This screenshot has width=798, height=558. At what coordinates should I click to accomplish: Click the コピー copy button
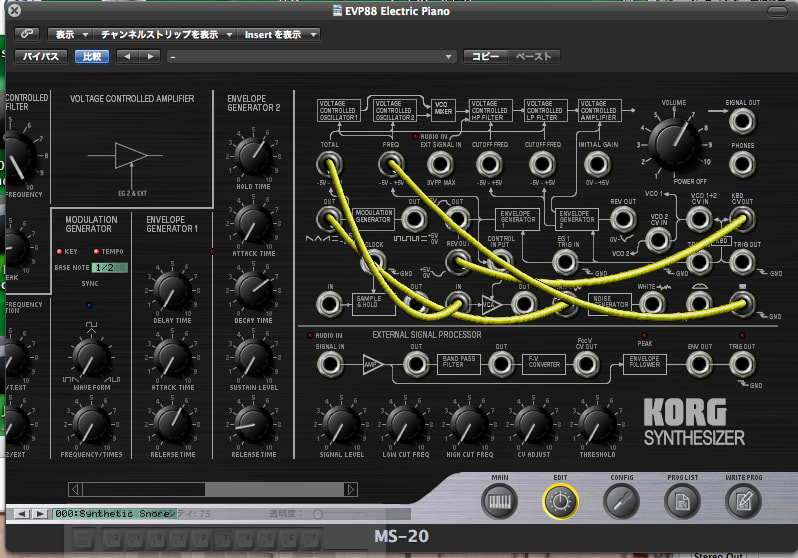(x=486, y=56)
